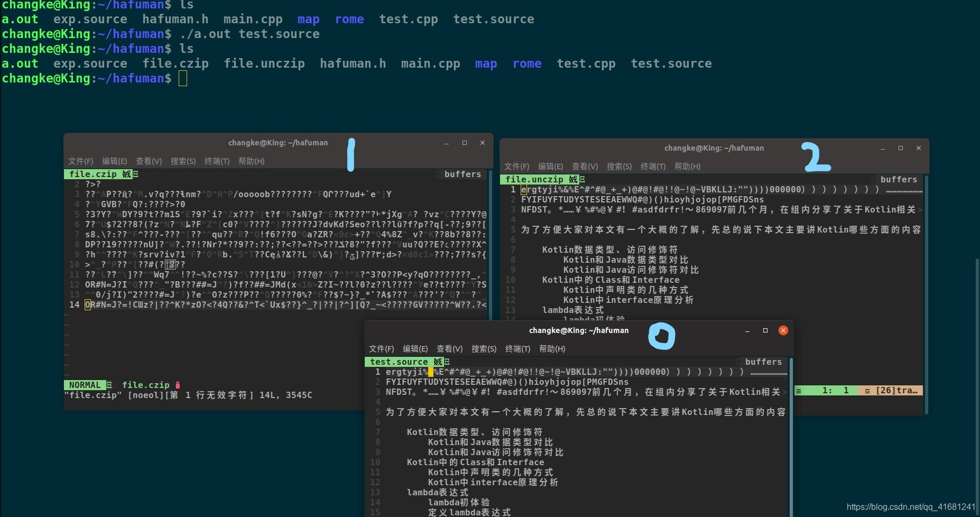Open 搜索(S) menu in file.czip window
This screenshot has width=980, height=517.
183,161
